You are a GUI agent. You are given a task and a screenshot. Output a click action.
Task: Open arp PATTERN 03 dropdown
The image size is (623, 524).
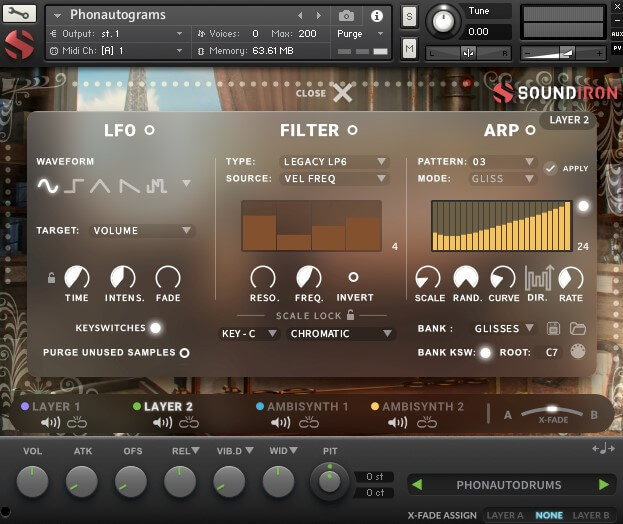tap(503, 162)
